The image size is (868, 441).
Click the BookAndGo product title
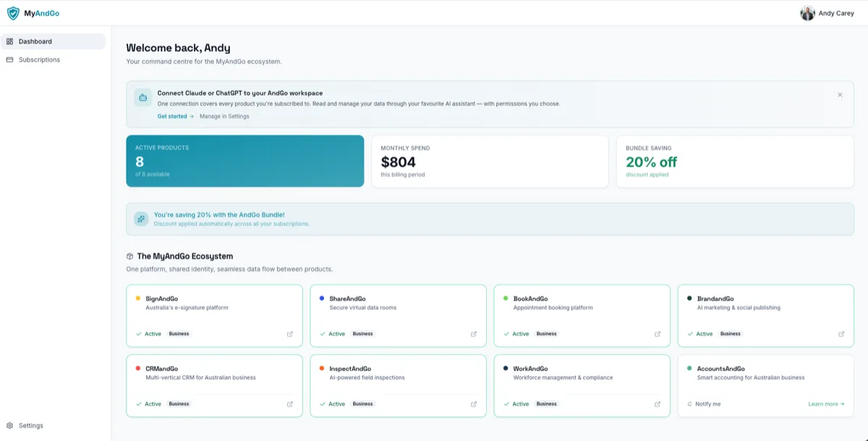pos(530,298)
